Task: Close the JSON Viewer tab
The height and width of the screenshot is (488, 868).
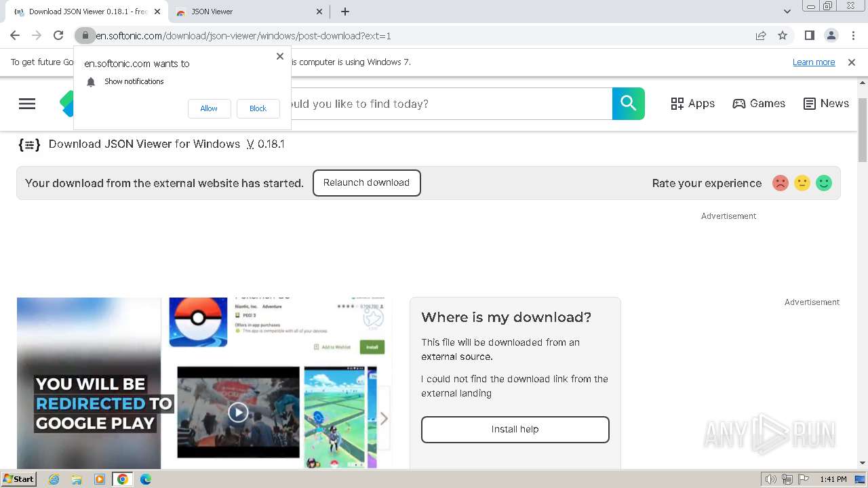Action: coord(320,12)
